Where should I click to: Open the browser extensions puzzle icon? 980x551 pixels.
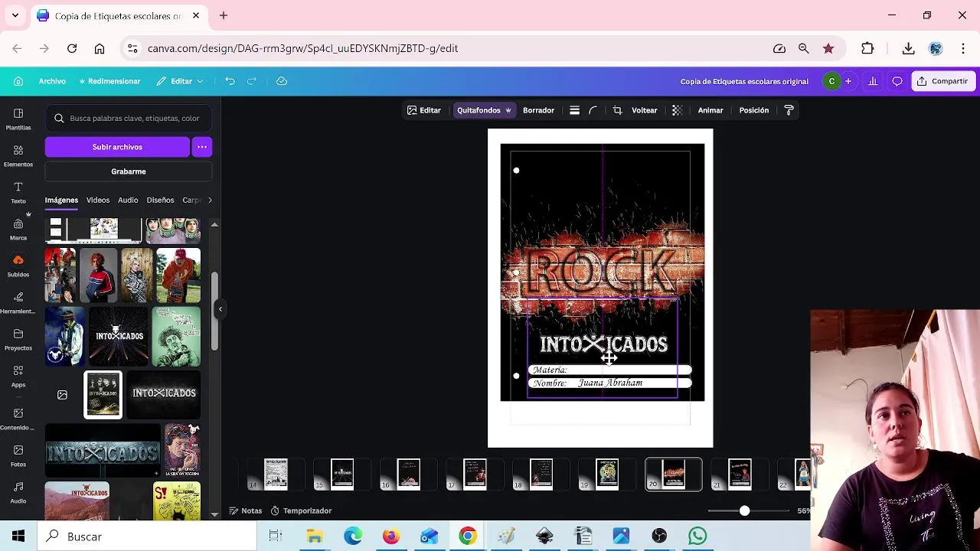click(x=867, y=48)
